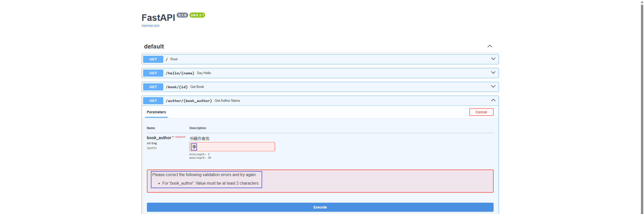Click the blue Execute button
The width and height of the screenshot is (644, 214).
point(320,207)
